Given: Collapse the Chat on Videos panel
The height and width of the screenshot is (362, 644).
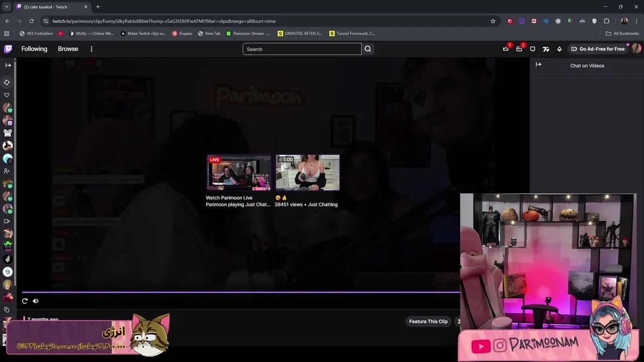Looking at the screenshot, I should tap(538, 64).
